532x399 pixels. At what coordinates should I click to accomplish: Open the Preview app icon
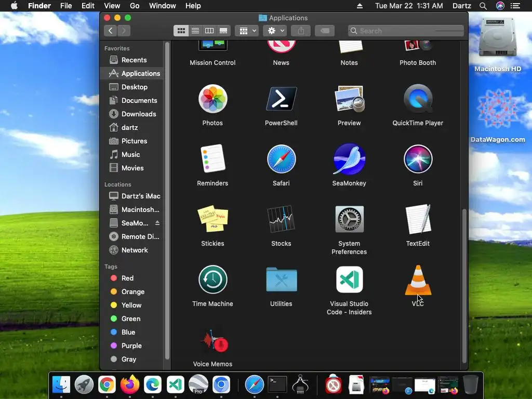pos(349,99)
